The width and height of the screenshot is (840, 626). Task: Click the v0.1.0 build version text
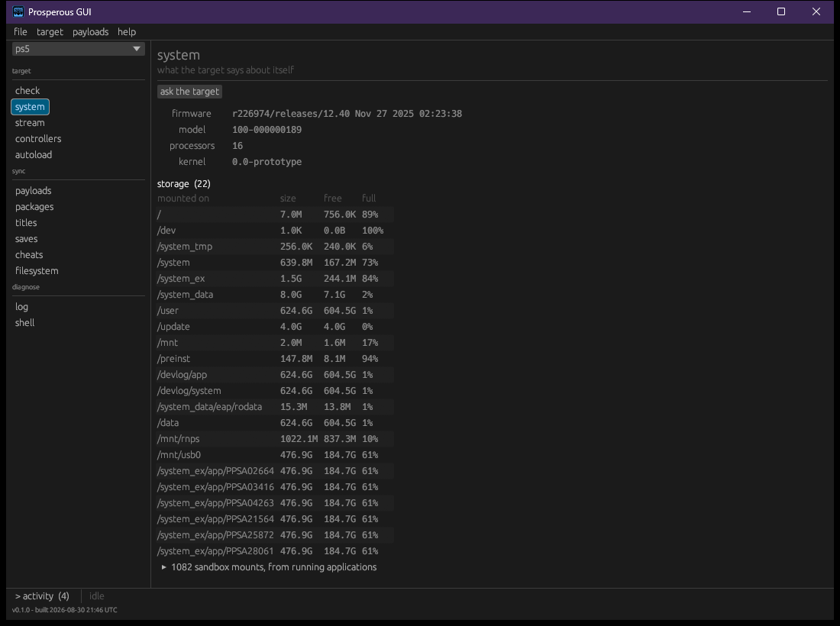point(64,610)
